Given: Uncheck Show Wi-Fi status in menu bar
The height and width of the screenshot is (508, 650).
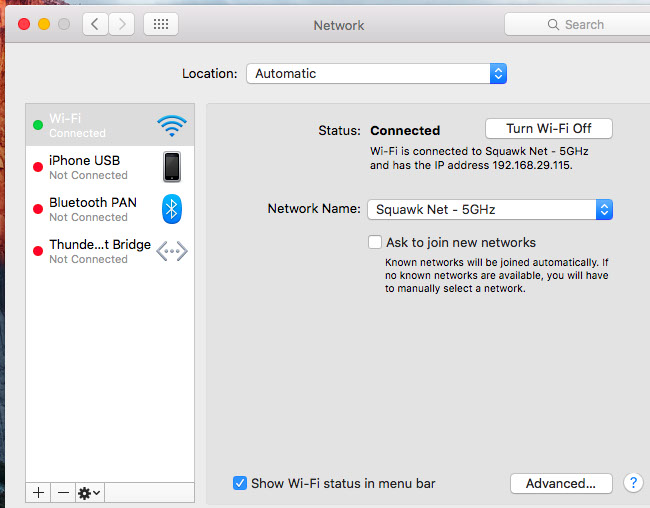Looking at the screenshot, I should pyautogui.click(x=240, y=483).
